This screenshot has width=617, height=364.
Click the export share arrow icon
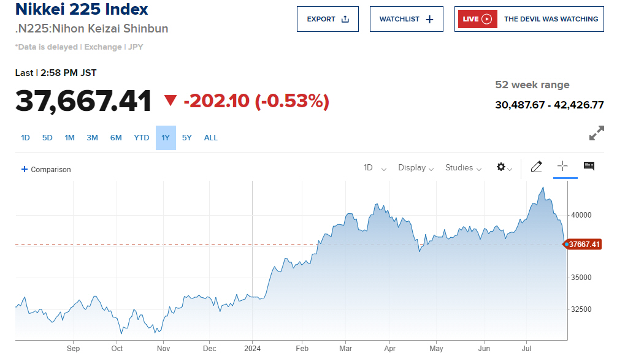click(345, 19)
